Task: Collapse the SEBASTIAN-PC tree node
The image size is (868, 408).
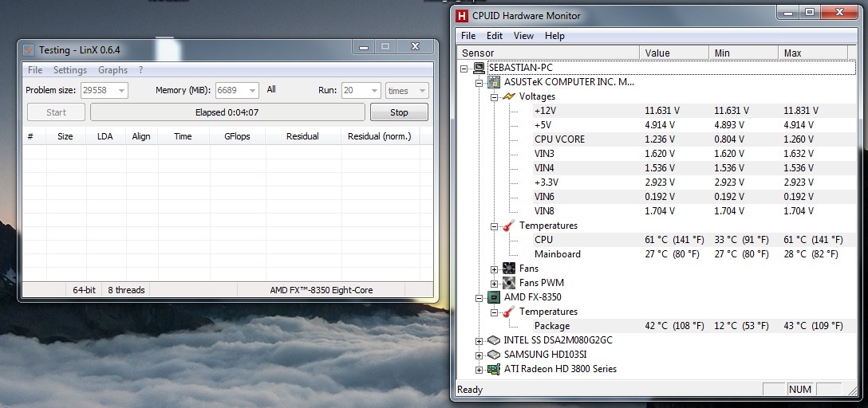Action: [464, 68]
